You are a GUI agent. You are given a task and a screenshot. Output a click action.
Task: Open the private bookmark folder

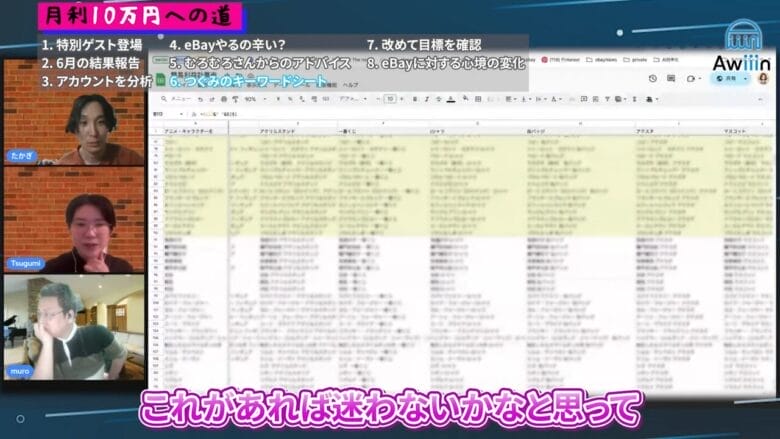[635, 60]
